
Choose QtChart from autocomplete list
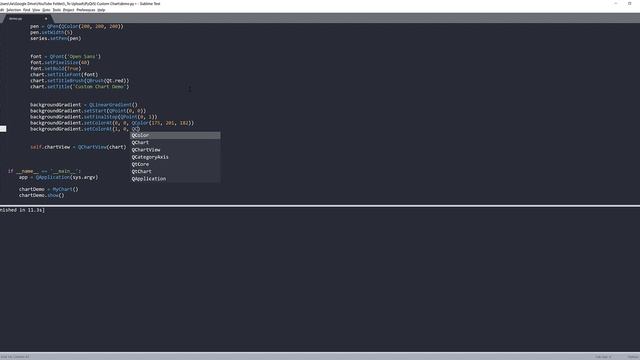tap(175, 171)
